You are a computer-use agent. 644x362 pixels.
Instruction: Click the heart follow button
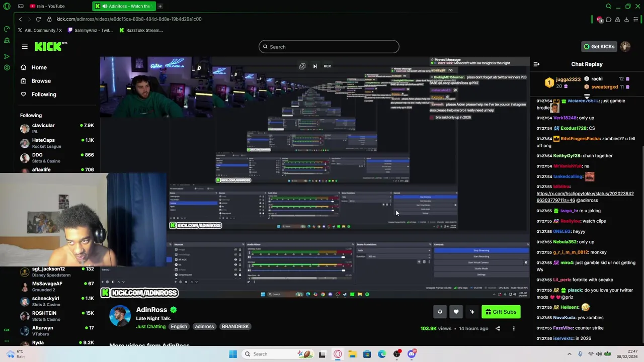point(456,312)
